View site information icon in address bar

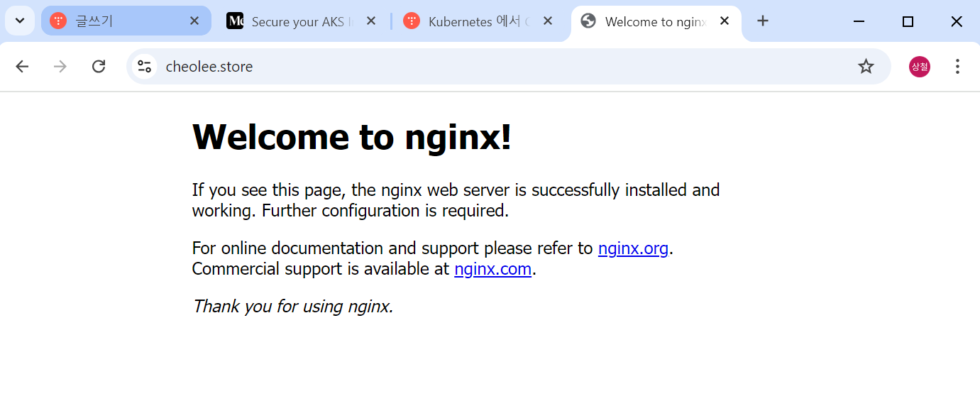pyautogui.click(x=145, y=67)
